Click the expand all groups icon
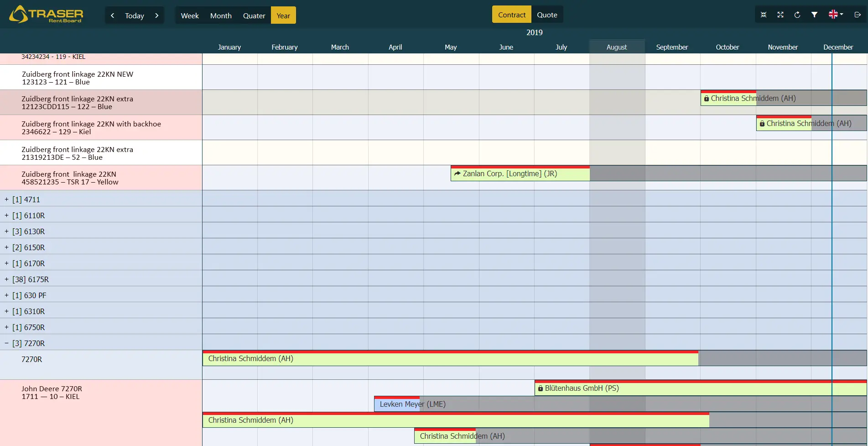 780,15
